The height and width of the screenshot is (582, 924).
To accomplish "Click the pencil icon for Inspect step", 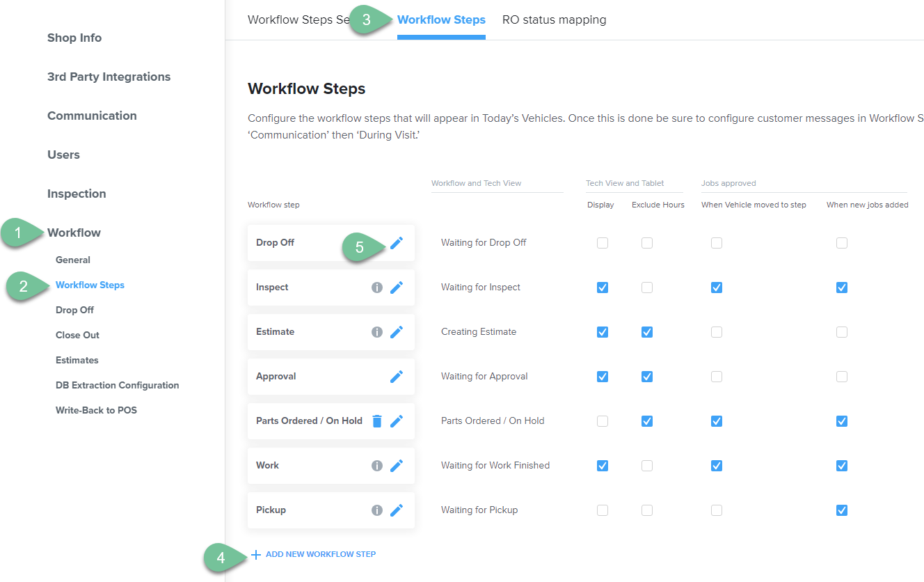I will pyautogui.click(x=397, y=288).
